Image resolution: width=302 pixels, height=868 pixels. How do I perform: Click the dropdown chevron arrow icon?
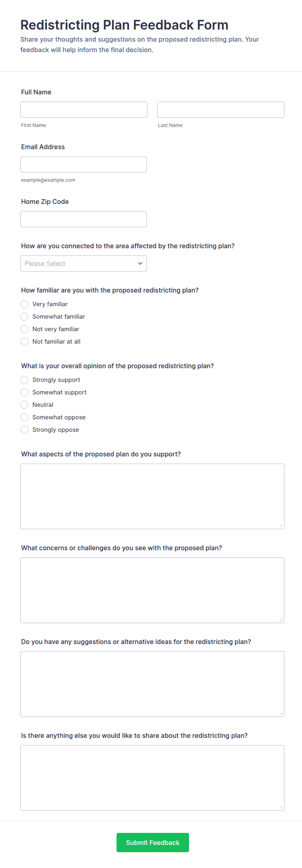[x=140, y=263]
